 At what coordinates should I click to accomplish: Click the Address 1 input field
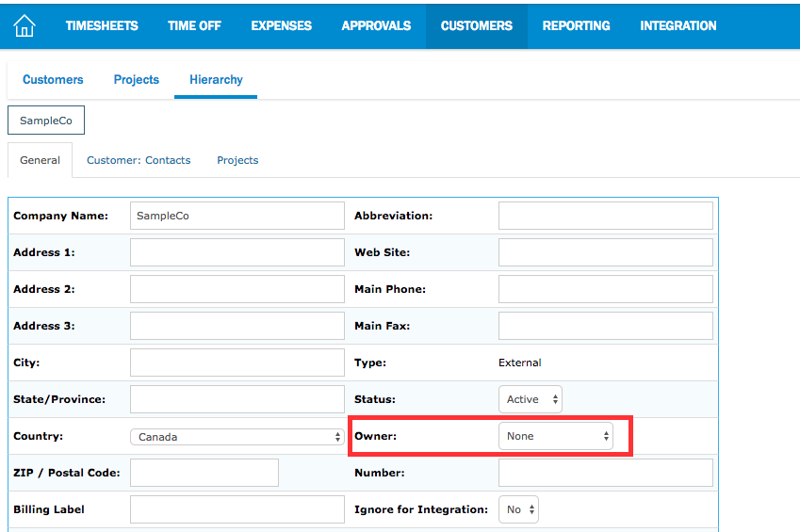tap(237, 252)
